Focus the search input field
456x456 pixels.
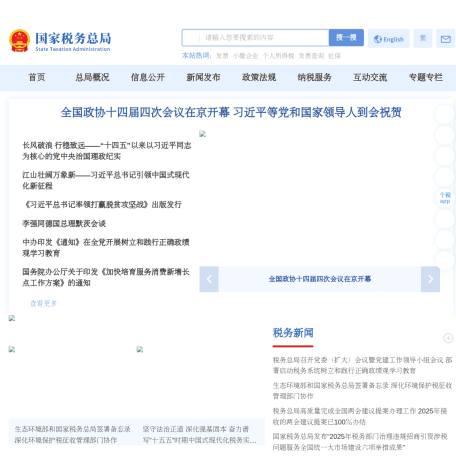coord(255,37)
